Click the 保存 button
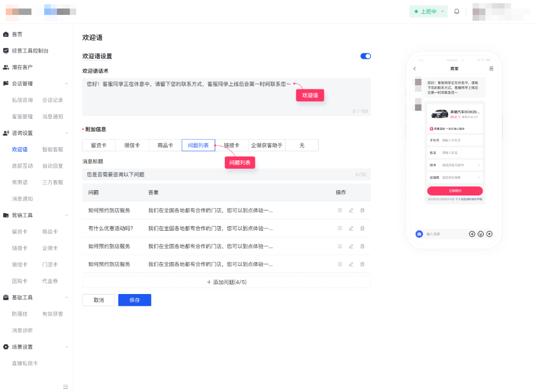Viewport: 536px width, 392px height. (134, 300)
